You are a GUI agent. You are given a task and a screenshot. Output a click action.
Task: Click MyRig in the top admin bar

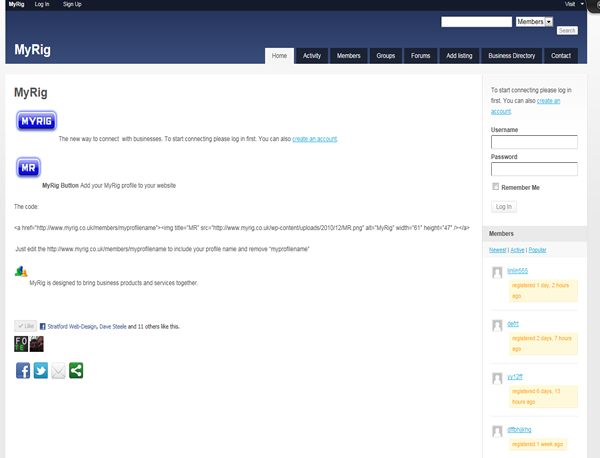click(16, 4)
